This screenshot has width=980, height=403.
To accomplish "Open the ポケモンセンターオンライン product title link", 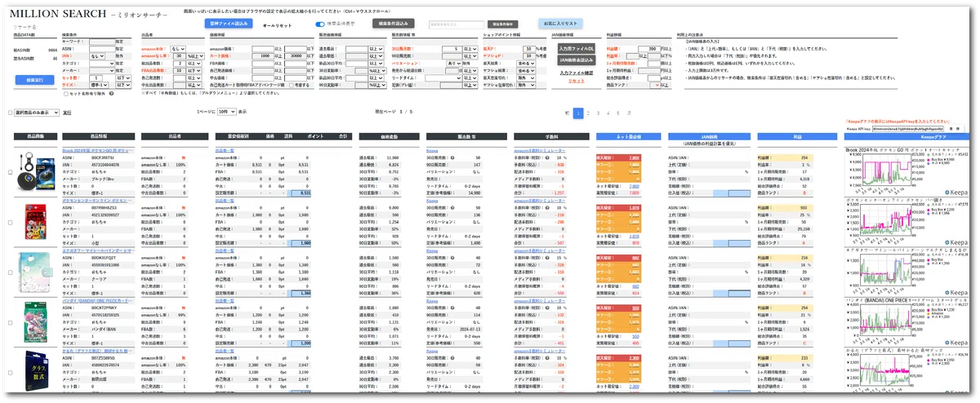I will [x=97, y=201].
